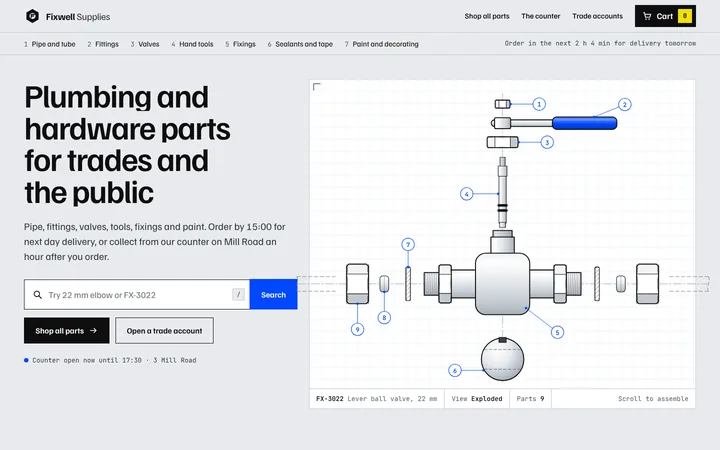
Task: Go to Hand tools category
Action: [192, 44]
